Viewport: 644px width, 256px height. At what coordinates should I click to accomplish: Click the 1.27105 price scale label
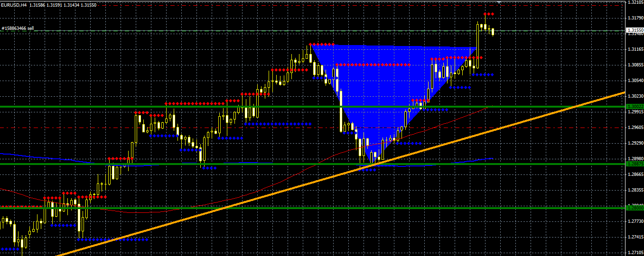(635, 253)
